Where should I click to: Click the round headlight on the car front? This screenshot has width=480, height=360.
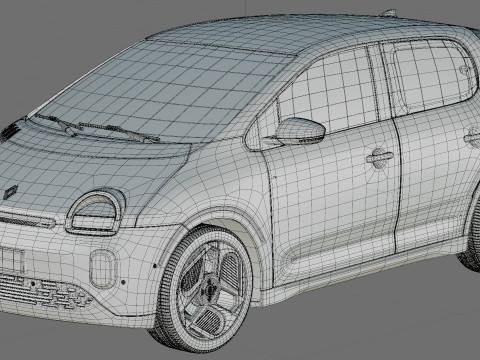(95, 211)
